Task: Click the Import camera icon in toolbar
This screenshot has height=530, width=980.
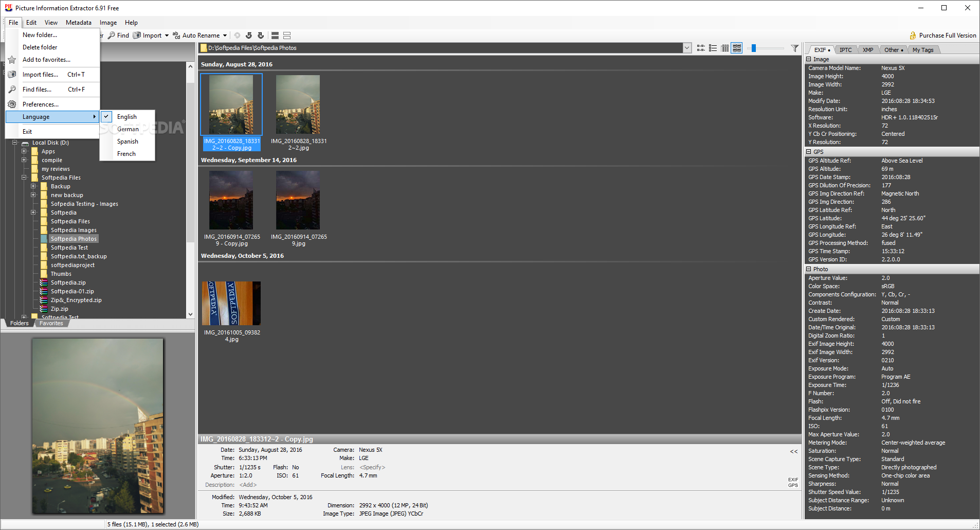Action: 137,36
